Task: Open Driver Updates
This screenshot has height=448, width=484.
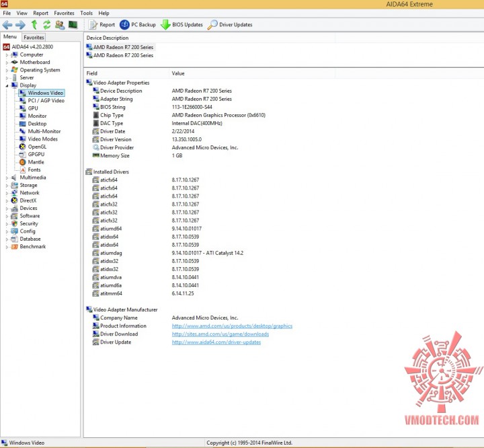Action: tap(230, 25)
